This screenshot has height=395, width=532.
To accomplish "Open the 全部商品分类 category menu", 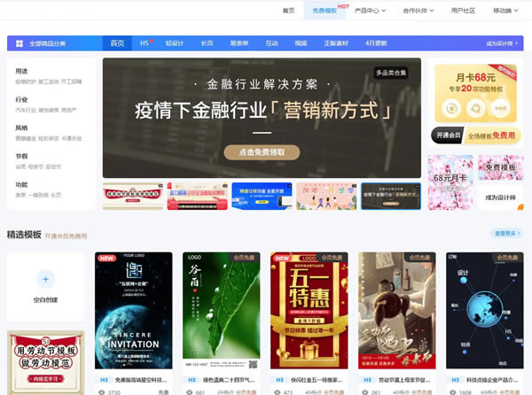I will click(48, 43).
